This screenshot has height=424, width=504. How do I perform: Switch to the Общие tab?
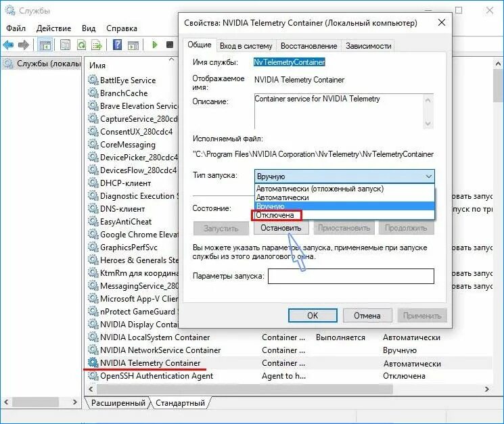[x=200, y=45]
